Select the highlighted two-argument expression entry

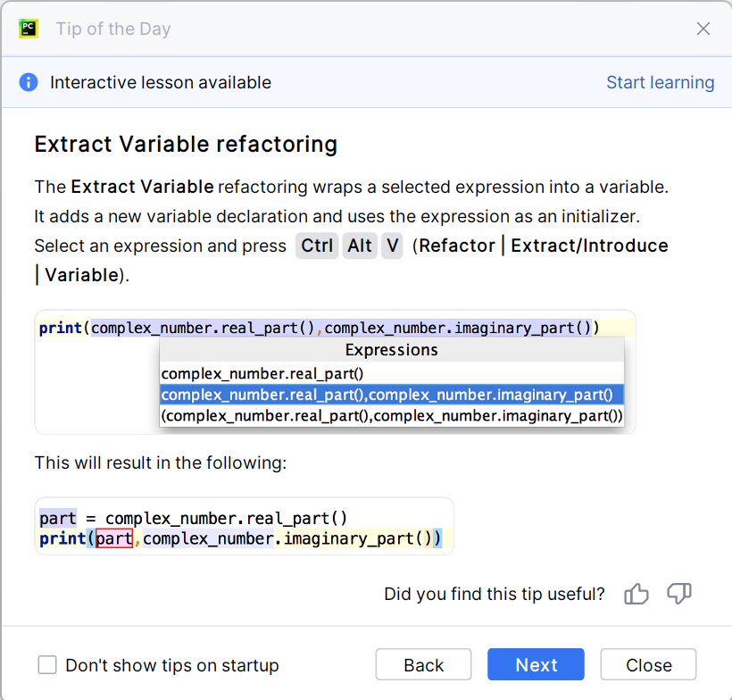pos(387,395)
